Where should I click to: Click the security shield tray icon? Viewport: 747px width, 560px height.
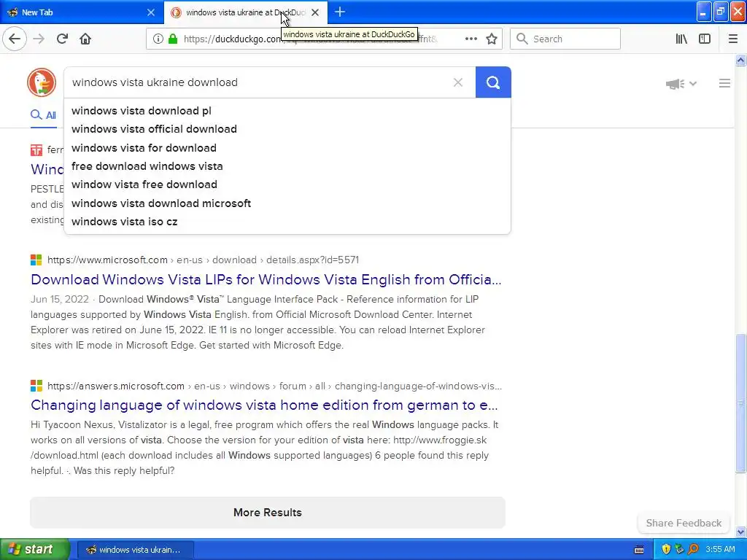(x=666, y=550)
